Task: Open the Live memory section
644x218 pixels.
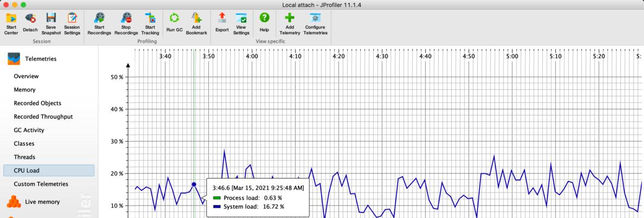Action: (x=42, y=202)
